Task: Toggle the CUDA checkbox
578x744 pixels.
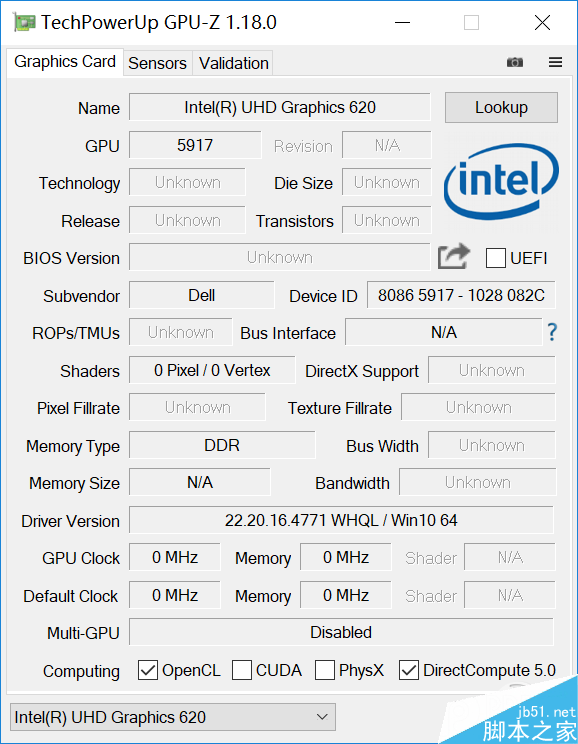Action: [x=242, y=670]
